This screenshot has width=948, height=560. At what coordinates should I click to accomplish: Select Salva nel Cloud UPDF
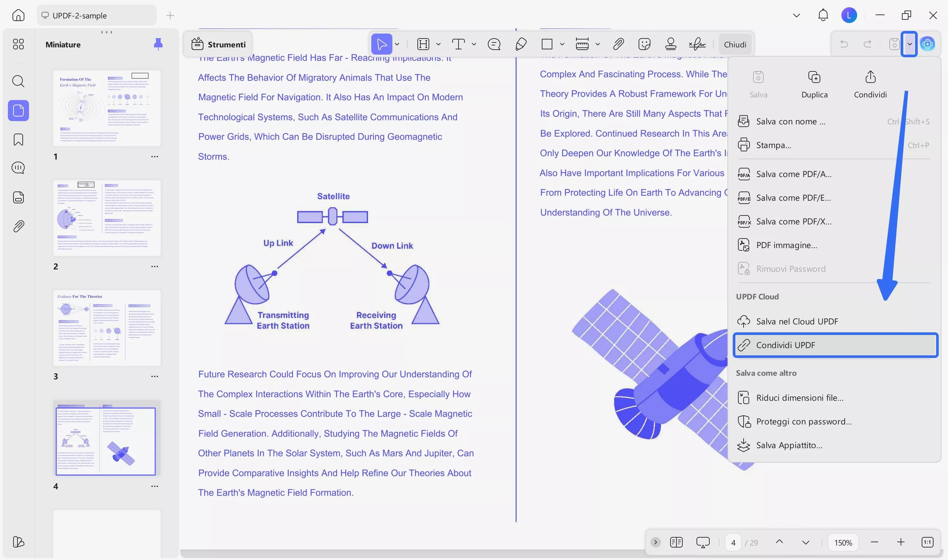797,321
